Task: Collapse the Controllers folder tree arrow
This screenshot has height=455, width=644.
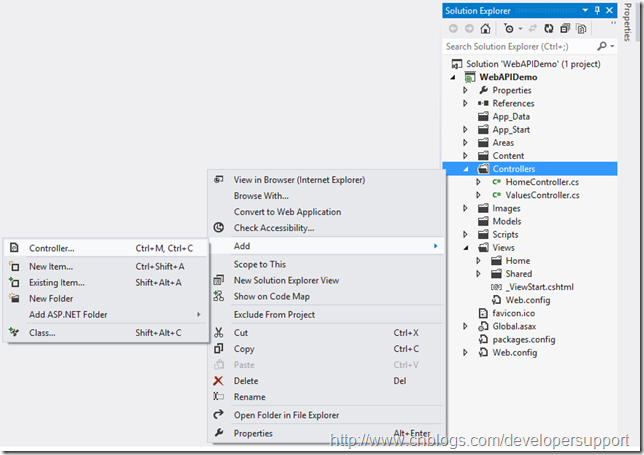Action: 465,169
